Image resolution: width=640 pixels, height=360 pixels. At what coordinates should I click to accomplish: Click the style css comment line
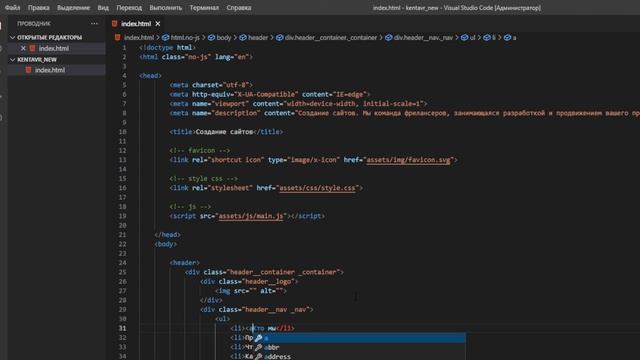click(203, 179)
